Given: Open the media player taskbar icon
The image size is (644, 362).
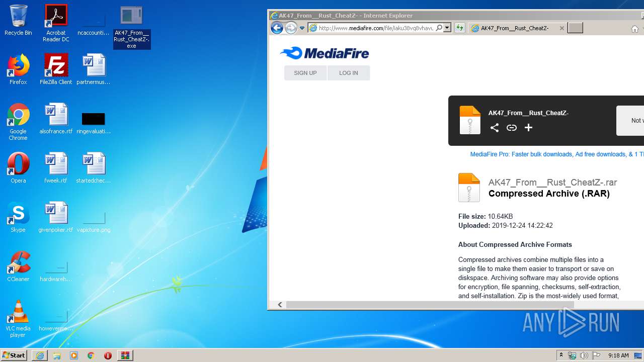Looking at the screenshot, I should pos(74,355).
